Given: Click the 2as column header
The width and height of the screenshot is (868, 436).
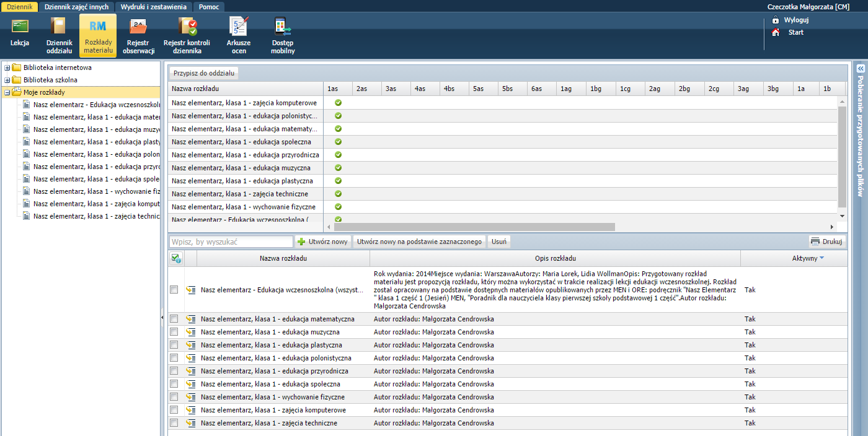Looking at the screenshot, I should click(x=366, y=89).
